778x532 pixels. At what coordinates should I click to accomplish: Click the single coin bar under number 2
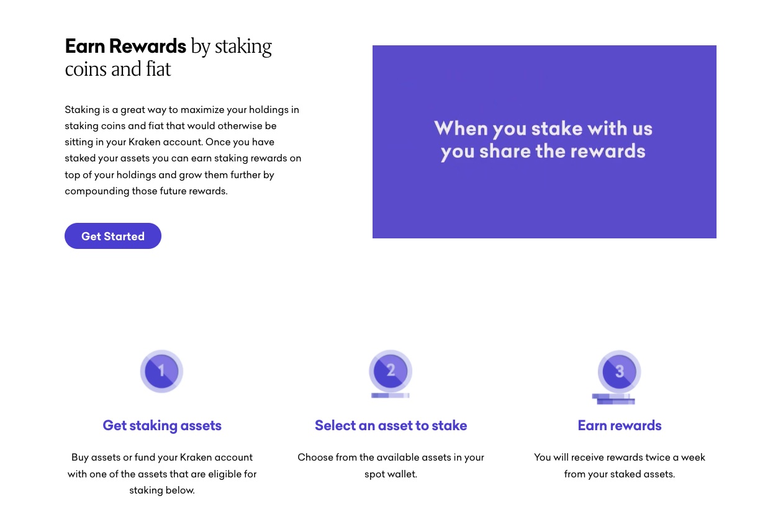pos(390,395)
